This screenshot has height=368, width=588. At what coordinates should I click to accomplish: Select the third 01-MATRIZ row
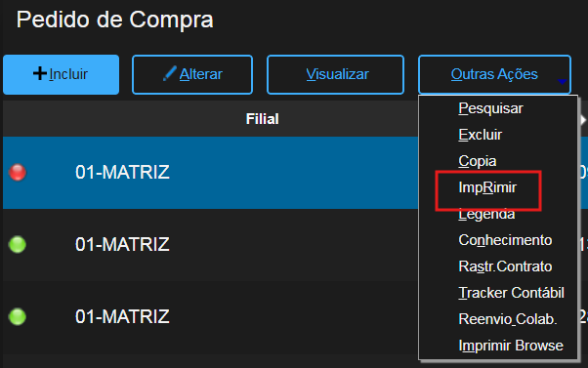(x=211, y=317)
